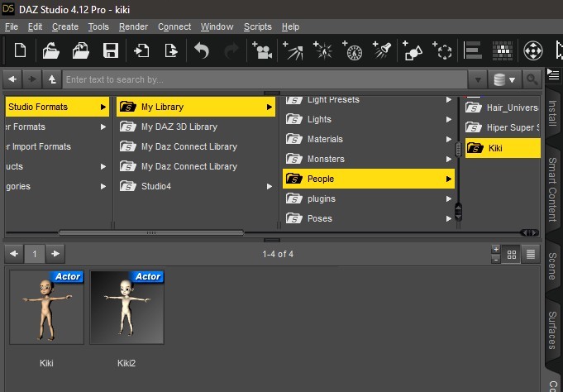Switch to list view

[530, 255]
